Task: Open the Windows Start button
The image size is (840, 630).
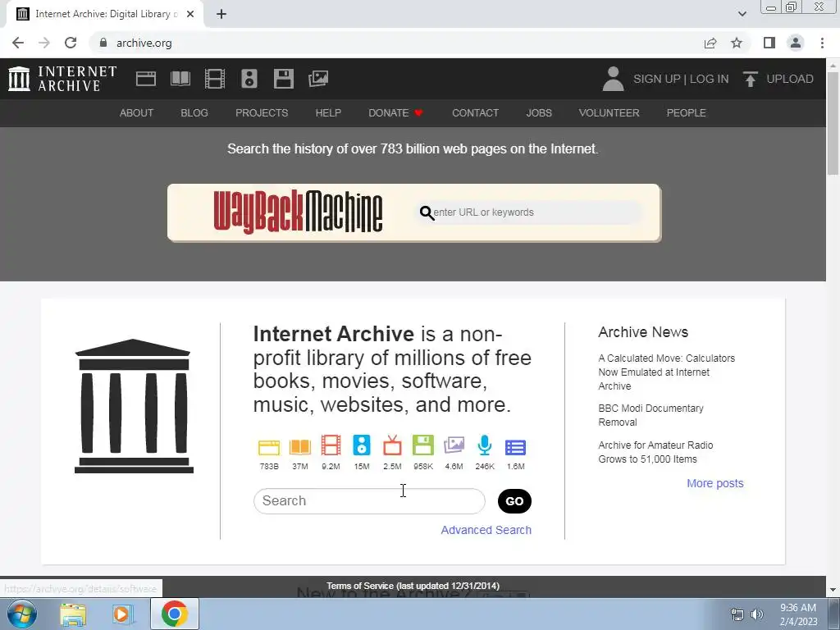Action: (x=22, y=614)
